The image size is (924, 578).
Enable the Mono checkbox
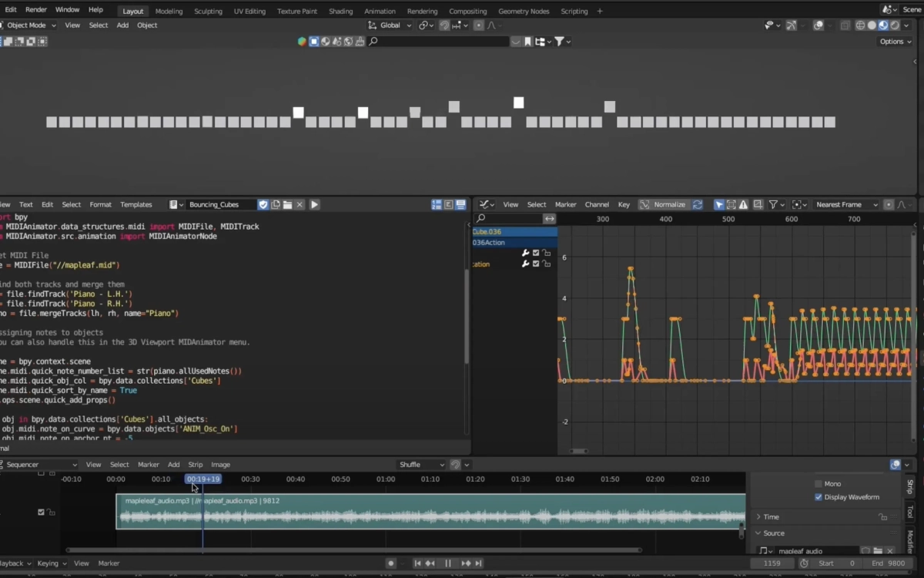point(818,484)
